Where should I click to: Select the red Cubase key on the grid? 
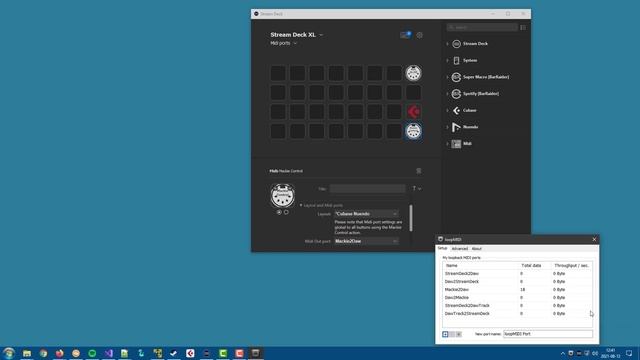413,111
